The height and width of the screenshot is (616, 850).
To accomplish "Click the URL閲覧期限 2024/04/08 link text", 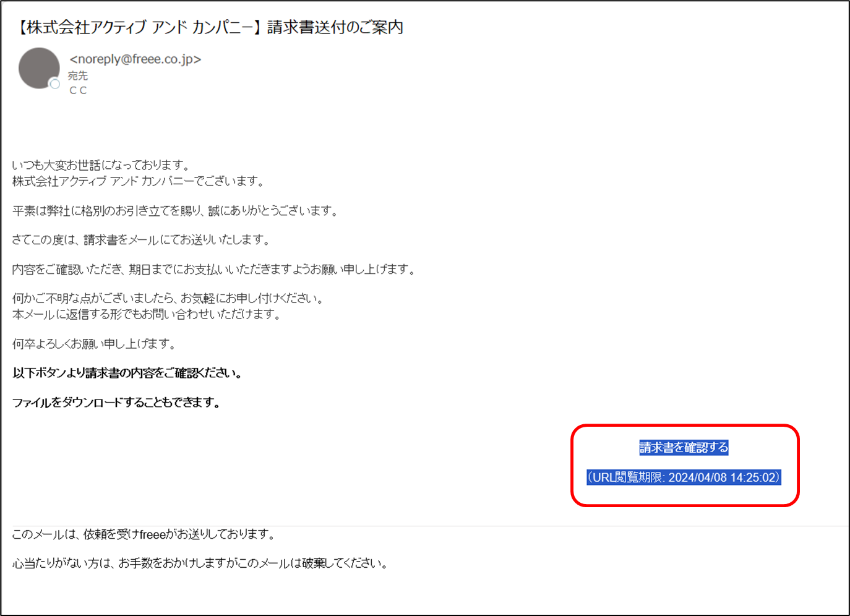I will click(684, 477).
